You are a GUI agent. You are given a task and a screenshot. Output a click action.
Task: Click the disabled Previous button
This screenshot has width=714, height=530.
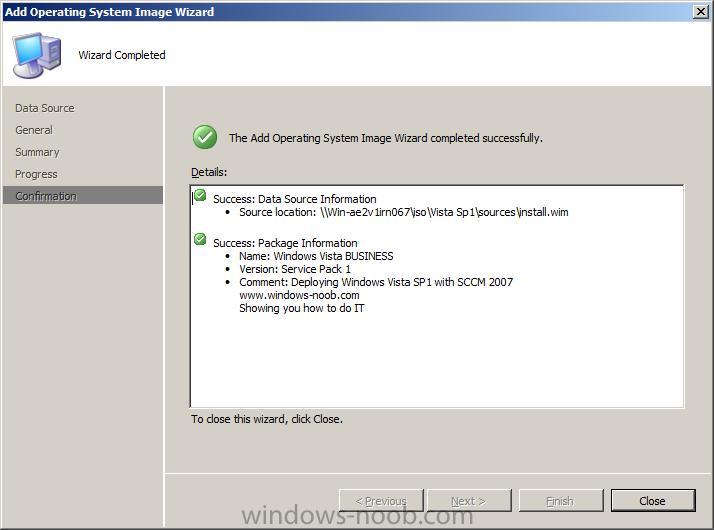[381, 500]
